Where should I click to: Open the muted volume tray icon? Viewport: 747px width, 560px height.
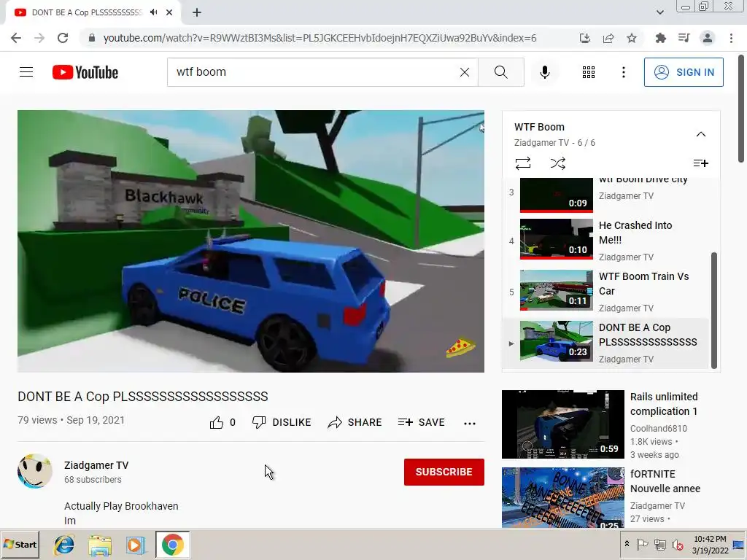coord(677,544)
